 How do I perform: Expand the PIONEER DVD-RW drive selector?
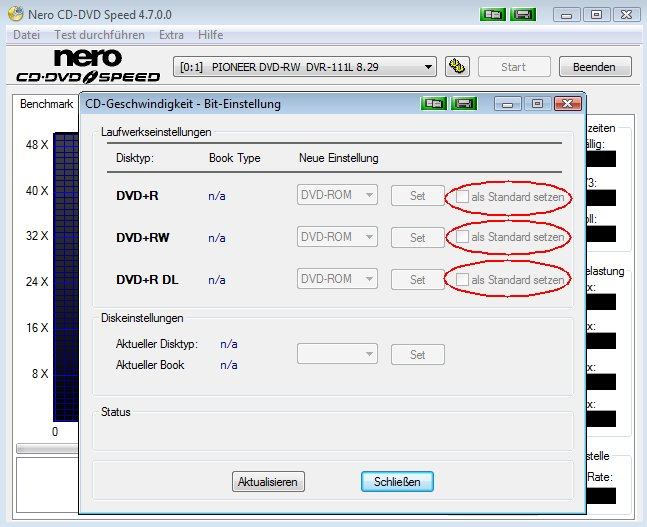pos(305,67)
